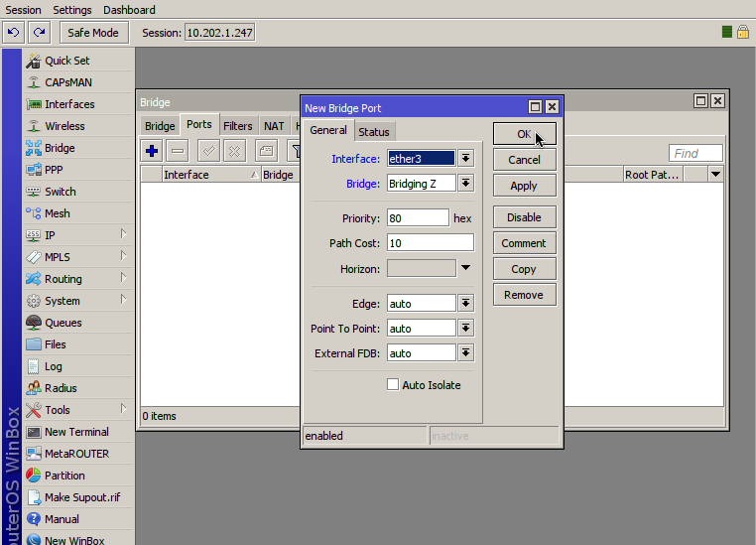Open Manual from the sidebar
Screen dimensions: 756x545
(x=79, y=519)
